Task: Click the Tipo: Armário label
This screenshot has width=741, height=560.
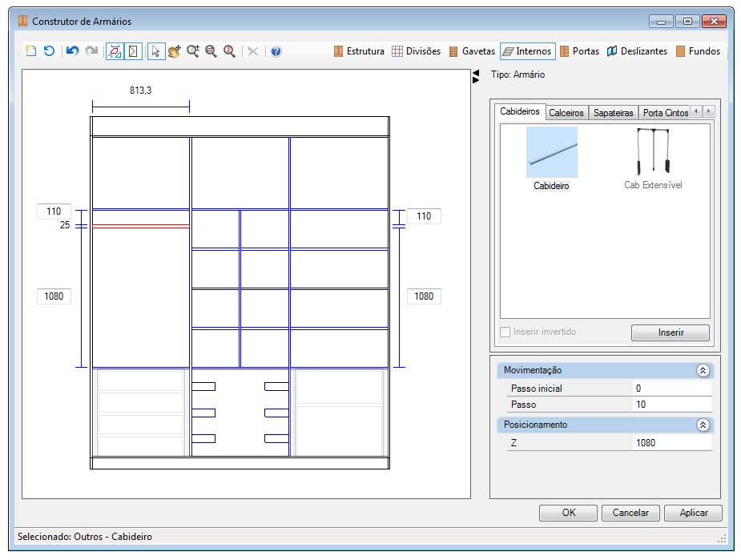Action: point(518,75)
